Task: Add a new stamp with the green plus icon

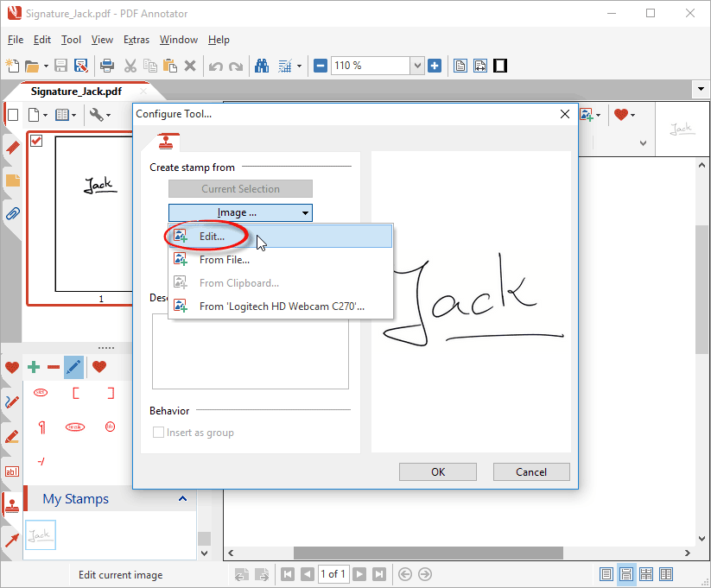Action: [x=33, y=367]
